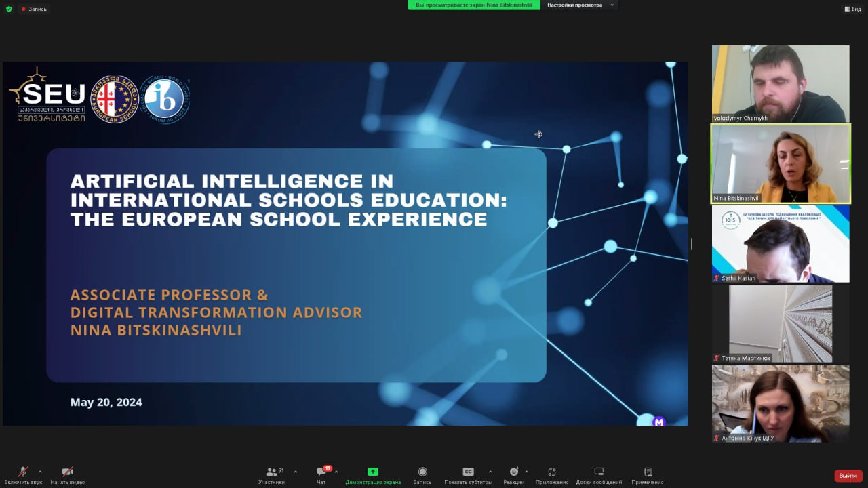Select Serhii Kasian's video thumbnail
Viewport: 868px width, 488px height.
pyautogui.click(x=781, y=244)
